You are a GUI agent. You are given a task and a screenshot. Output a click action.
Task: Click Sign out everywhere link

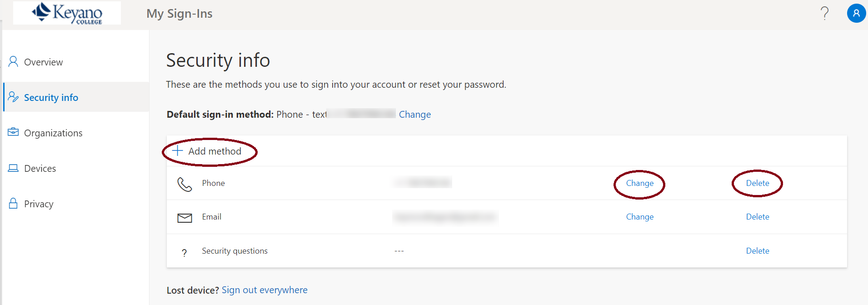coord(264,290)
